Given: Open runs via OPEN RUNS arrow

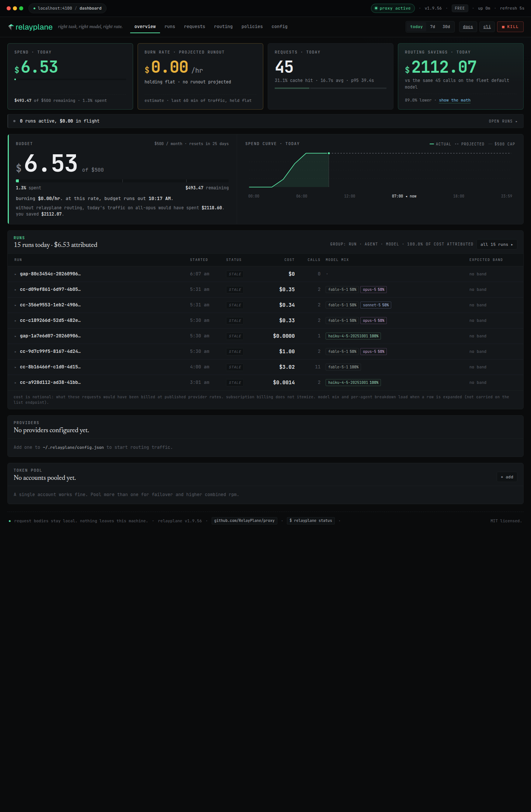Looking at the screenshot, I should [503, 121].
